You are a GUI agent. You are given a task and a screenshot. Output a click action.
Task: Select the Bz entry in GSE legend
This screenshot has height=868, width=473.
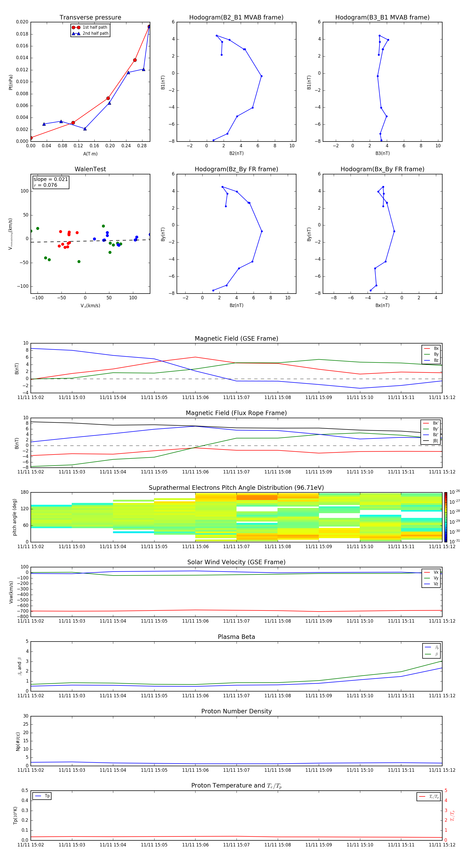431,360
